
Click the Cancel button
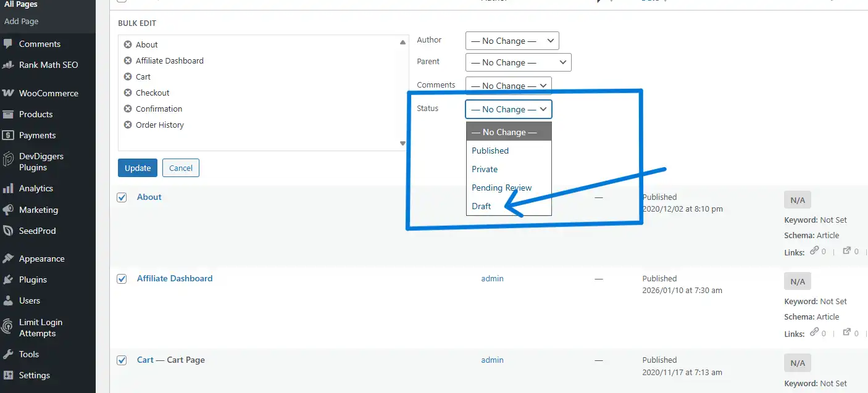tap(181, 168)
